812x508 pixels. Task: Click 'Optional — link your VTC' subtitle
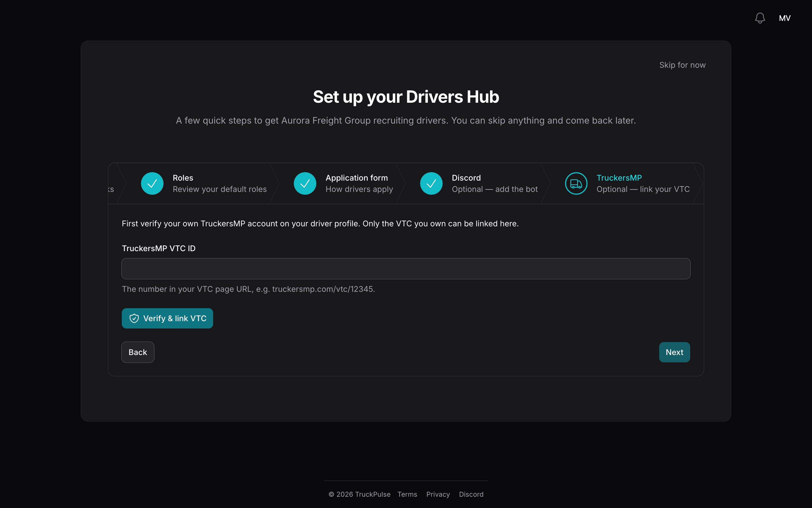643,189
